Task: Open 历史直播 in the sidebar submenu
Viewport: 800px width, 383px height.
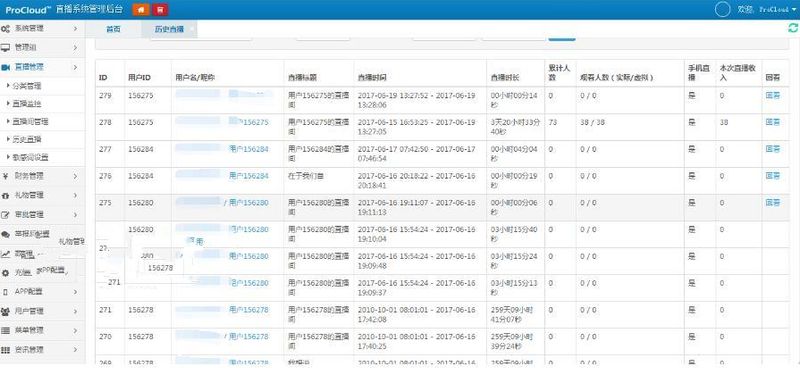Action: click(27, 139)
